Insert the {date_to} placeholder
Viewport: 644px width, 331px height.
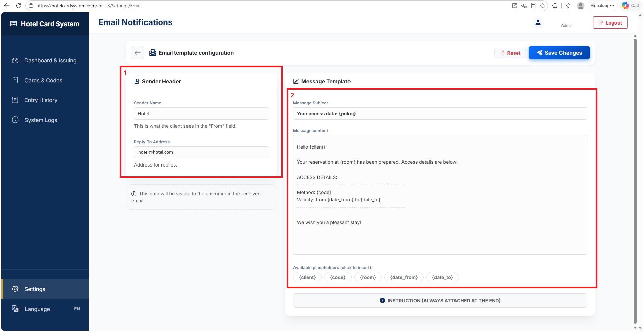click(x=442, y=277)
